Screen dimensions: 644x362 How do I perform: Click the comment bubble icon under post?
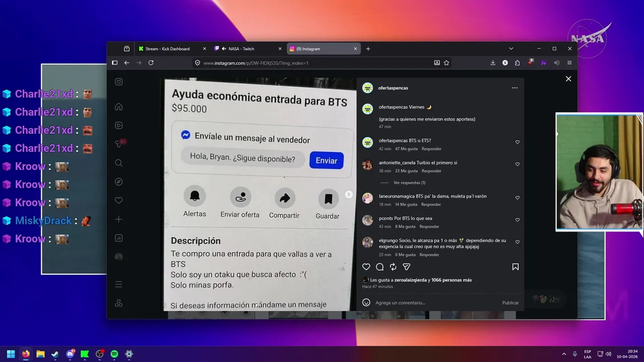coord(380,267)
